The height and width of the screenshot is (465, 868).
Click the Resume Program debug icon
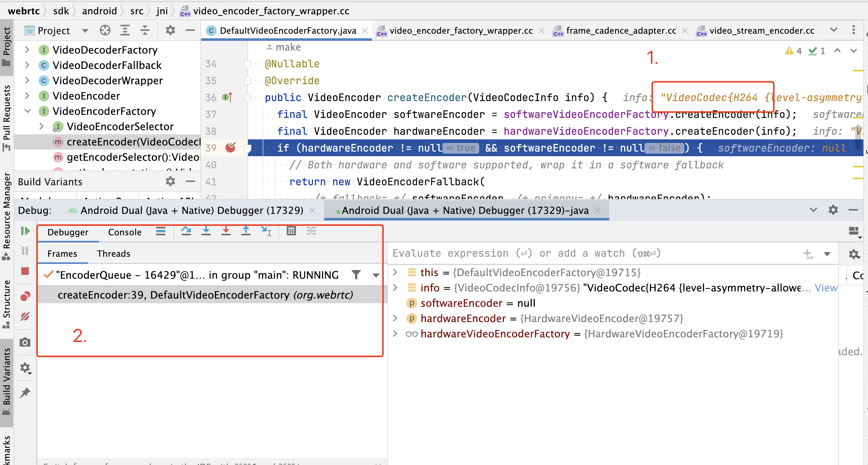coord(25,231)
